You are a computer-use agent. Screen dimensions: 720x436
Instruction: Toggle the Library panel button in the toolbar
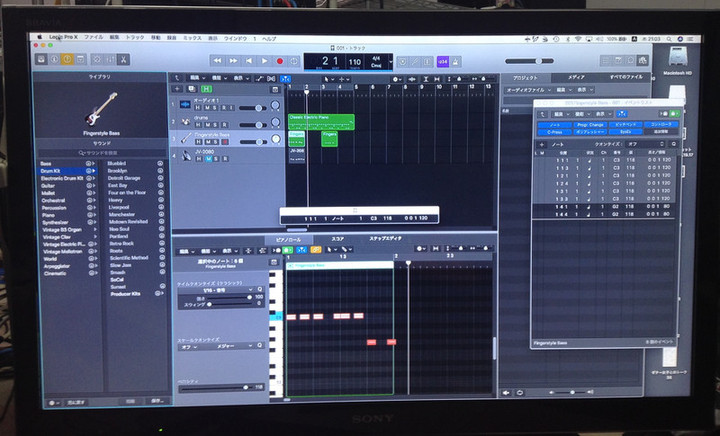coord(40,60)
